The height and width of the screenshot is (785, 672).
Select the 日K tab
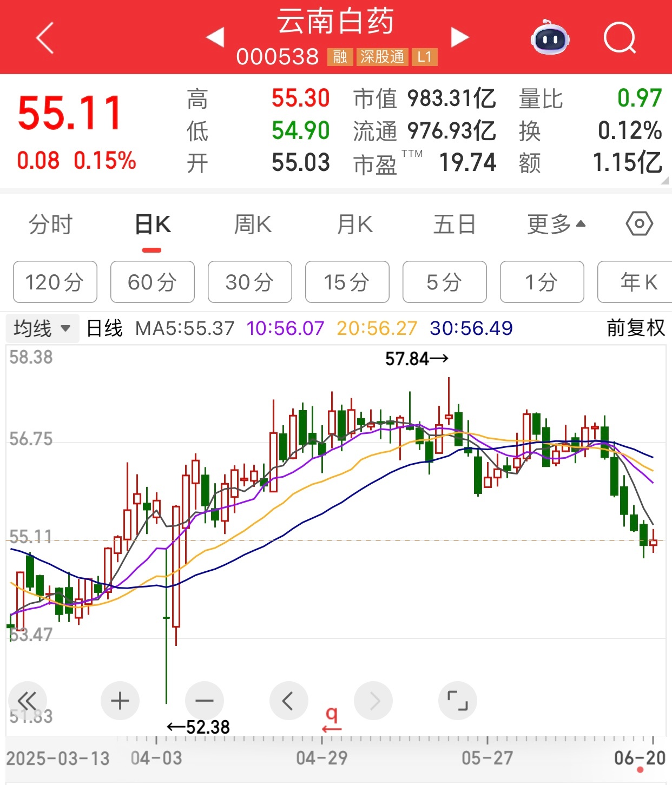pos(152,224)
